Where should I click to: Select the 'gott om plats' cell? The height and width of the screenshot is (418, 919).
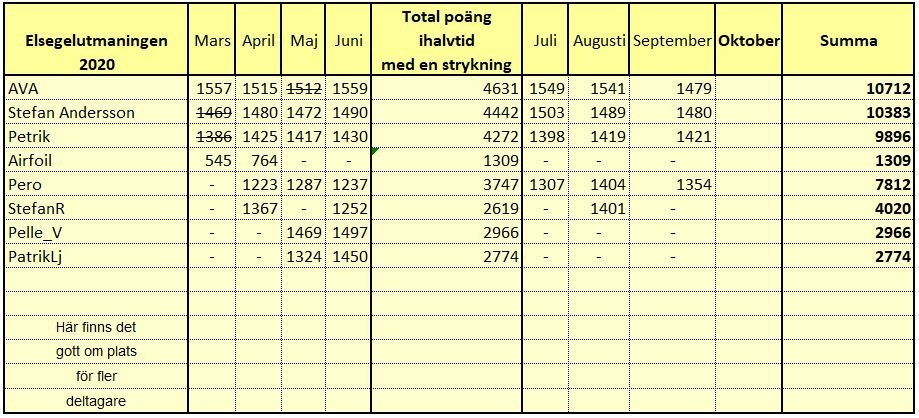point(97,352)
